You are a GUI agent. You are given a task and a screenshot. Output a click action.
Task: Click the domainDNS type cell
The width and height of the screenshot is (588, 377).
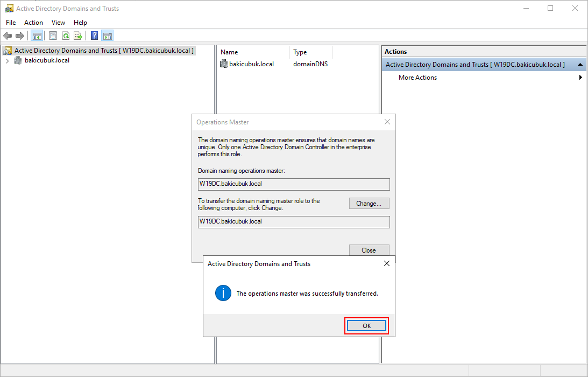click(x=310, y=64)
